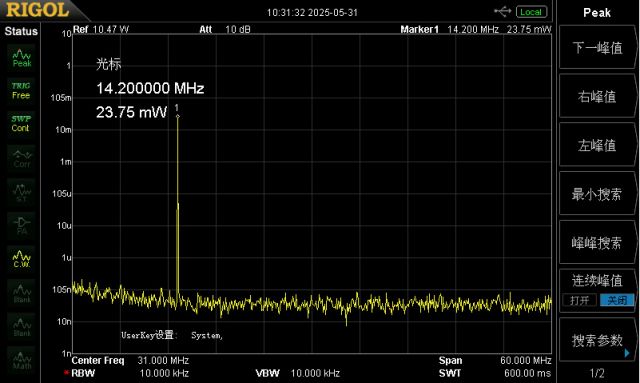Viewport: 640px width, 383px height.
Task: Select the TRIG Free status icon
Action: (21, 91)
